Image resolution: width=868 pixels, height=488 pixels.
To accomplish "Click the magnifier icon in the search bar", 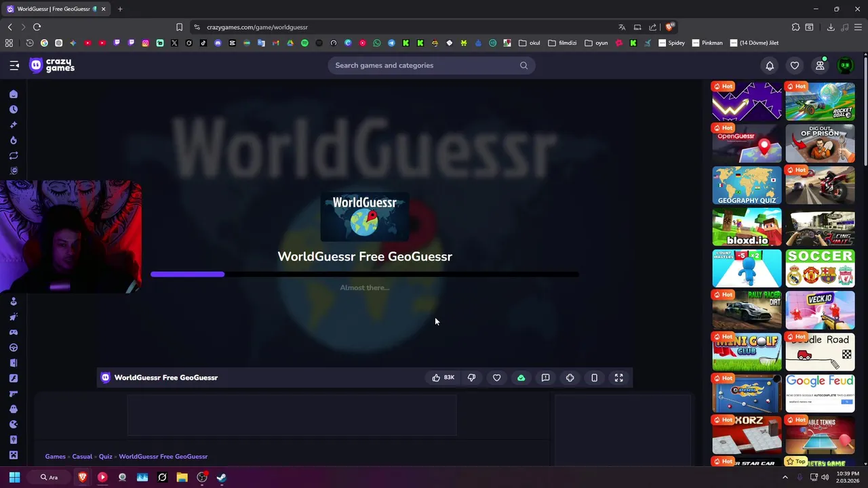I will (x=524, y=65).
